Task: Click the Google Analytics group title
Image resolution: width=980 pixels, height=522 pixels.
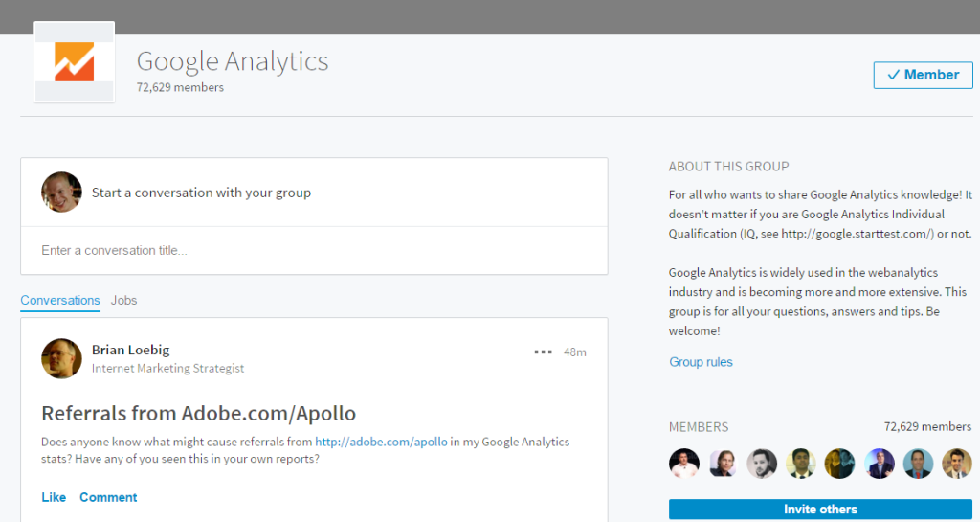Action: pos(233,61)
